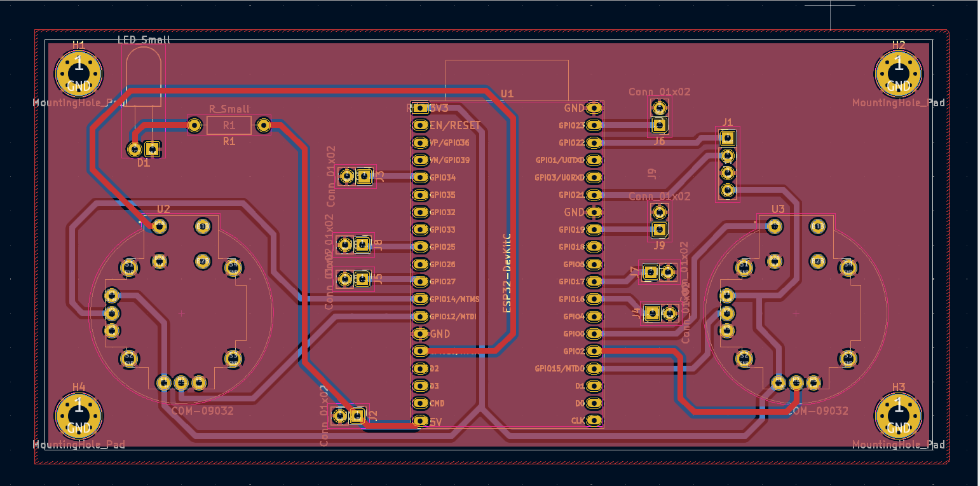
Task: Click the ESP32-DevKitC value text
Action: 507,272
